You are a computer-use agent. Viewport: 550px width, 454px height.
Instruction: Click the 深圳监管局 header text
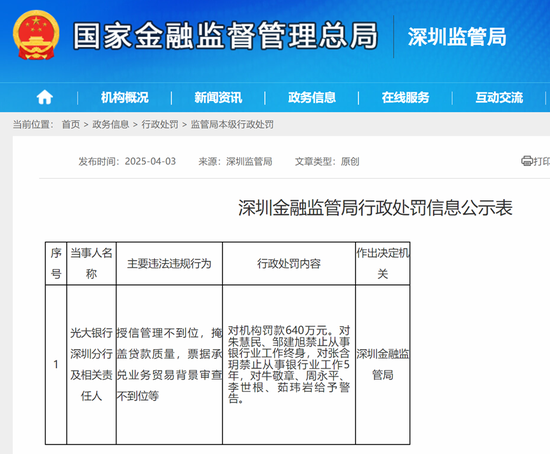pos(457,37)
